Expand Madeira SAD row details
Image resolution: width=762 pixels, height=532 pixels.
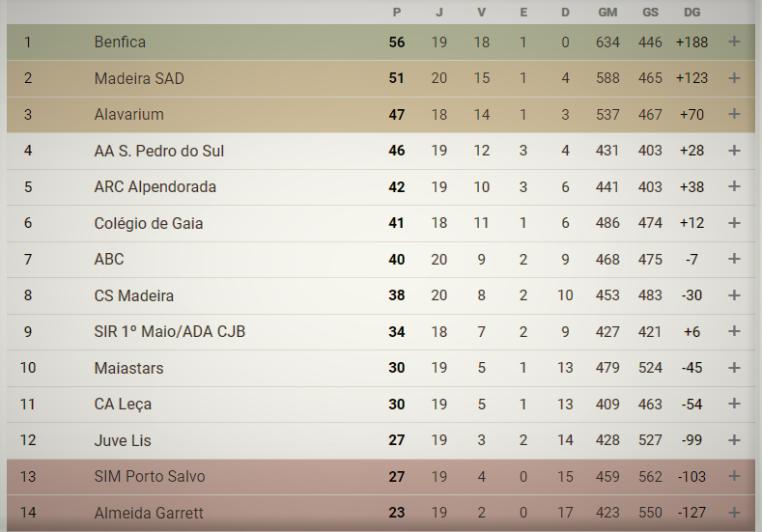click(734, 78)
